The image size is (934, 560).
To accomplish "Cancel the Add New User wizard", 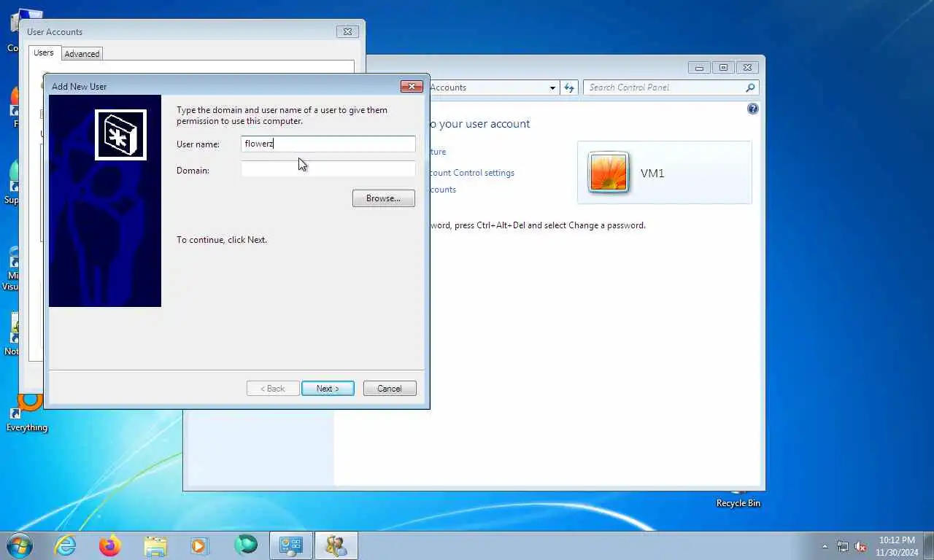I will [390, 389].
